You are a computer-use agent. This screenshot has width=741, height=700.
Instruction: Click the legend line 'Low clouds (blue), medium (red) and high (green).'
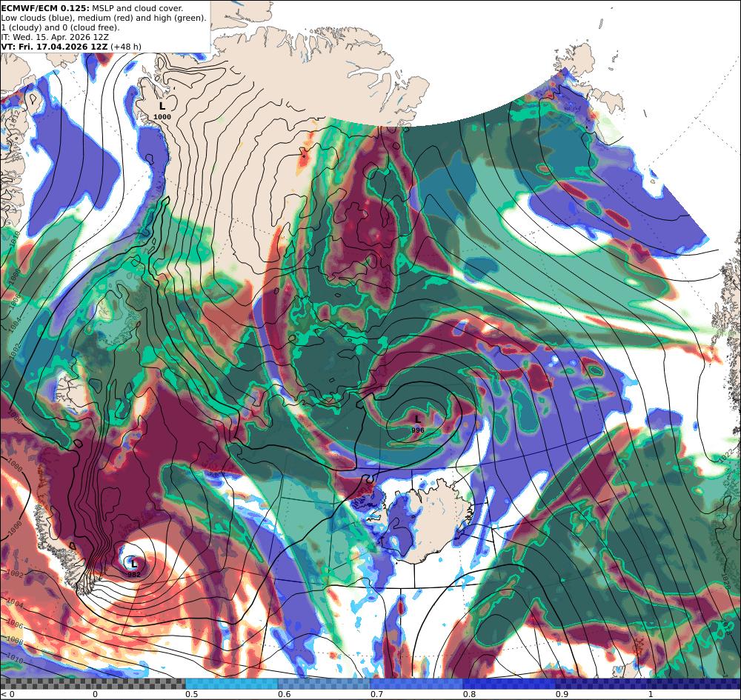[x=104, y=18]
